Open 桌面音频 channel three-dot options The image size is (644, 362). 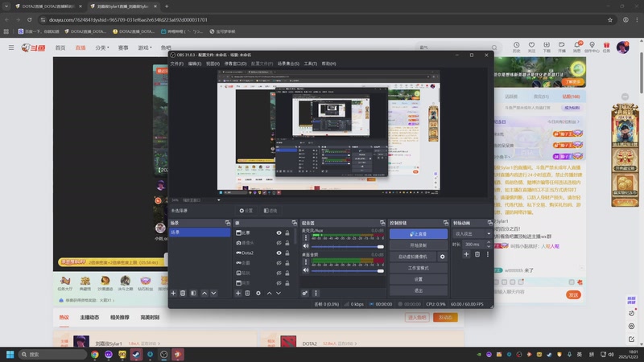coord(306,262)
